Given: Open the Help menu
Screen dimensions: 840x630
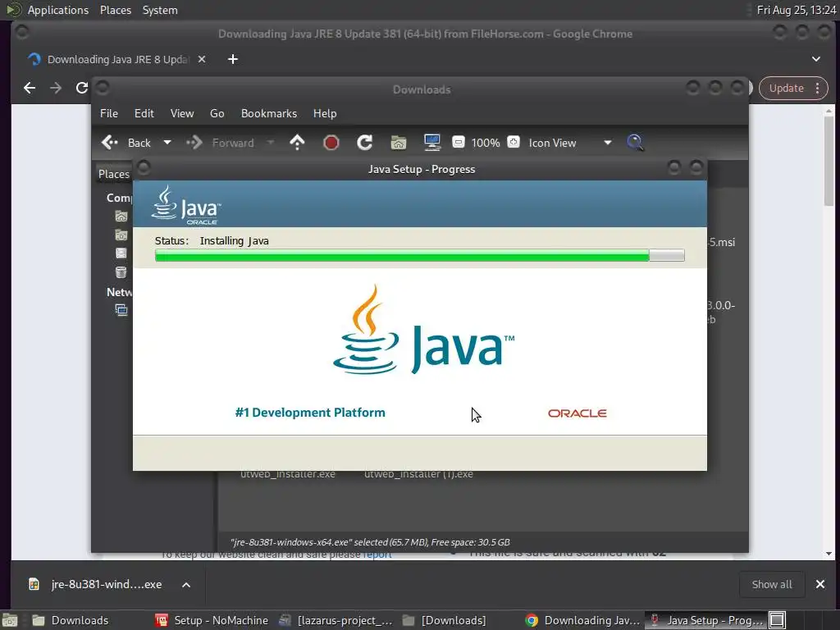Looking at the screenshot, I should tap(325, 113).
